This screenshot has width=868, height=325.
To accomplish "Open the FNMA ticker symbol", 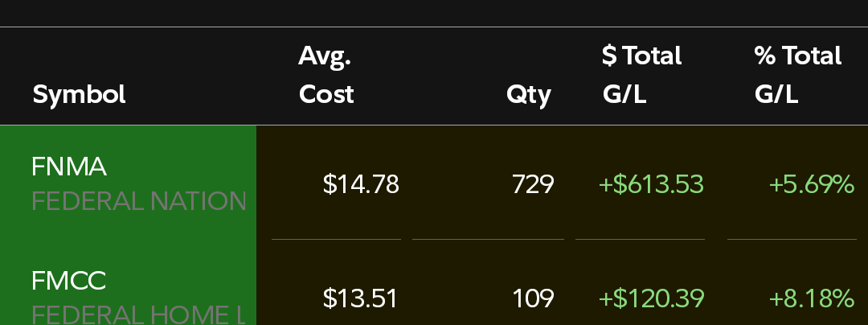I will pos(69,167).
